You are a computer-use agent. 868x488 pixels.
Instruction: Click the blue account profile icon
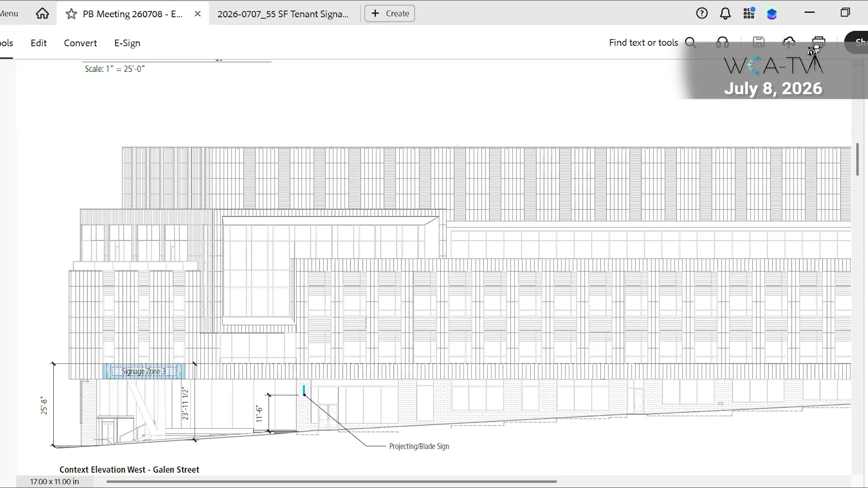pos(772,14)
